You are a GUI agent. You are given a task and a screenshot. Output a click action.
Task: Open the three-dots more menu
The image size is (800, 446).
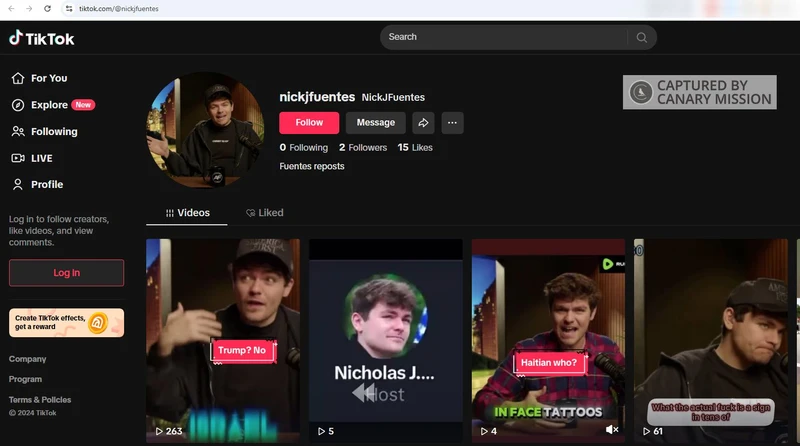(x=452, y=122)
